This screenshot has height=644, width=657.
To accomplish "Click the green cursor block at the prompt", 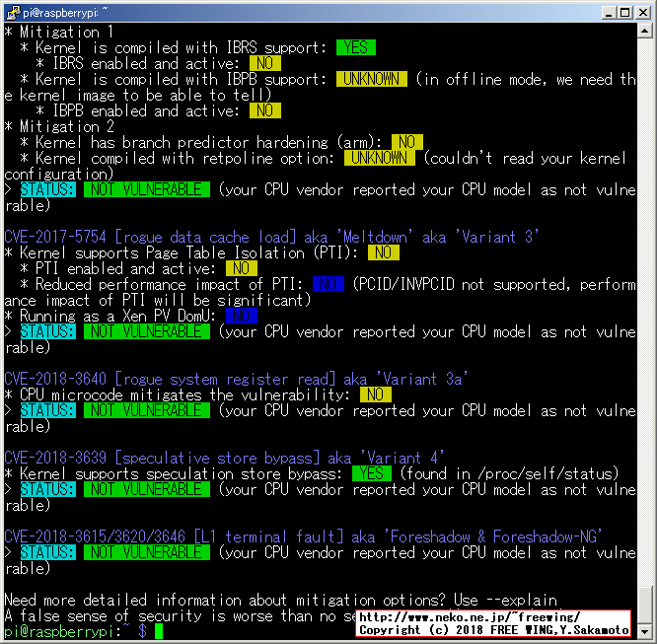I will click(x=159, y=631).
